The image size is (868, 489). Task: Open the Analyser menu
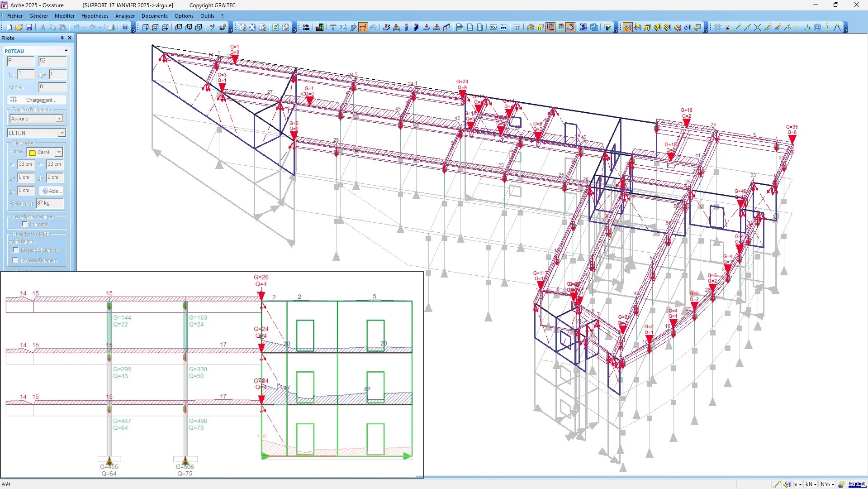pos(125,16)
